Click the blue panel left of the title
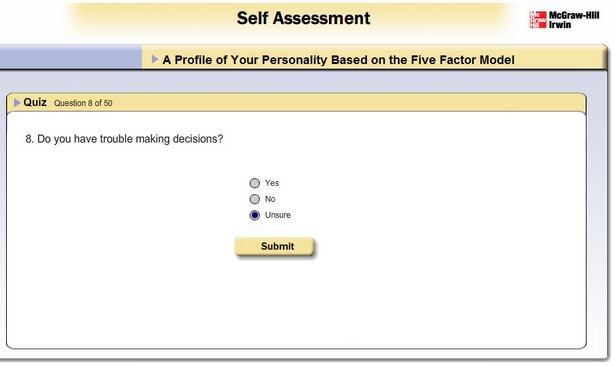This screenshot has width=615, height=366. (x=71, y=57)
